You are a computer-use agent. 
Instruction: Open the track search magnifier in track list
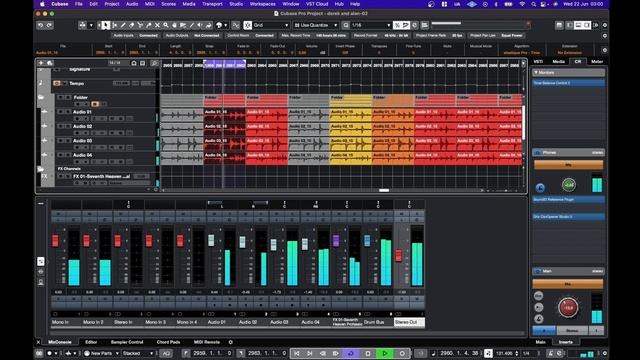coord(154,63)
